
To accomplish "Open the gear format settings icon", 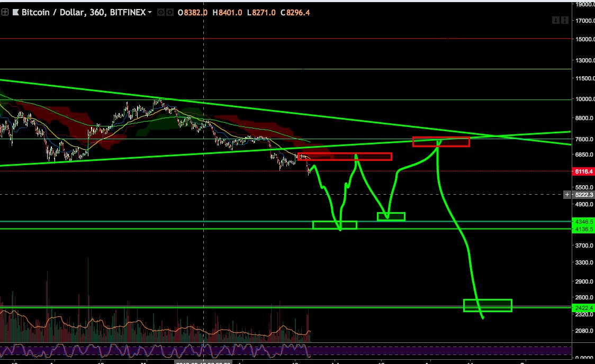I will pos(169,12).
